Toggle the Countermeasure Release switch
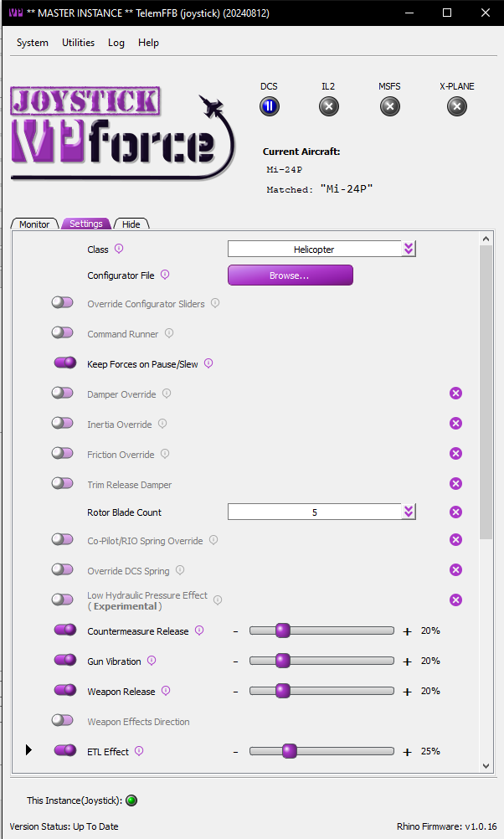The width and height of the screenshot is (504, 839). coord(64,631)
